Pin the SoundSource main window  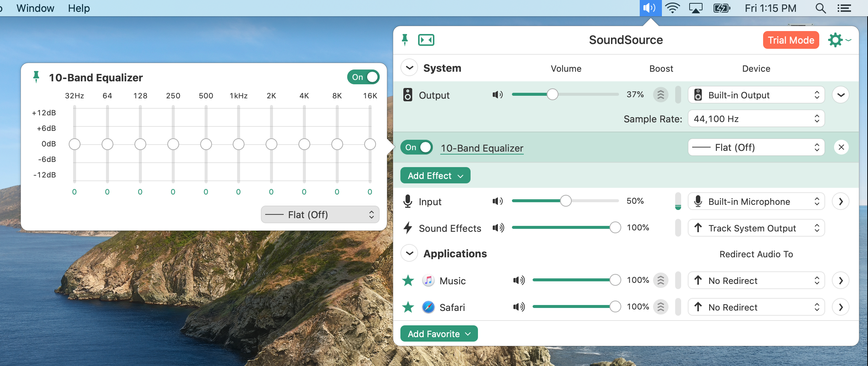(x=405, y=40)
